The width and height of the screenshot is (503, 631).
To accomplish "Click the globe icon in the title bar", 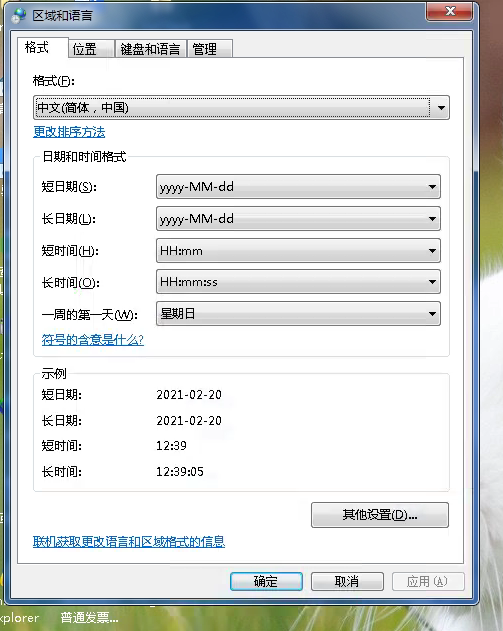I will point(19,16).
